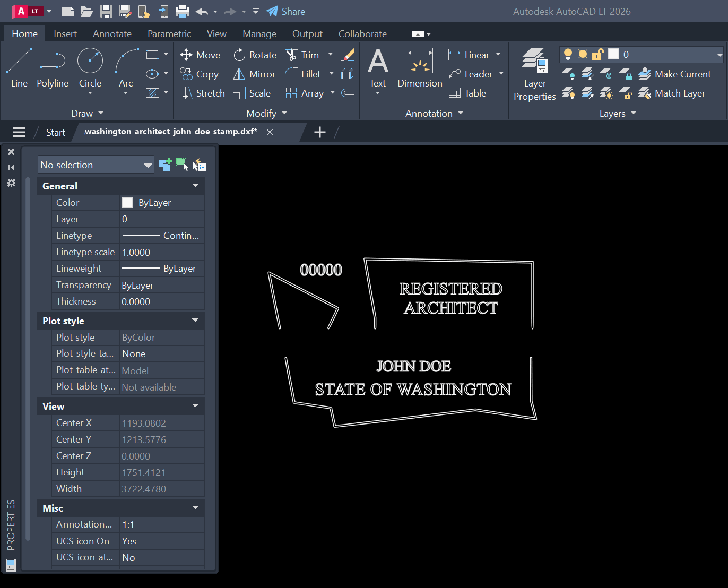This screenshot has height=588, width=728.
Task: Collapse the General properties section
Action: coord(195,186)
